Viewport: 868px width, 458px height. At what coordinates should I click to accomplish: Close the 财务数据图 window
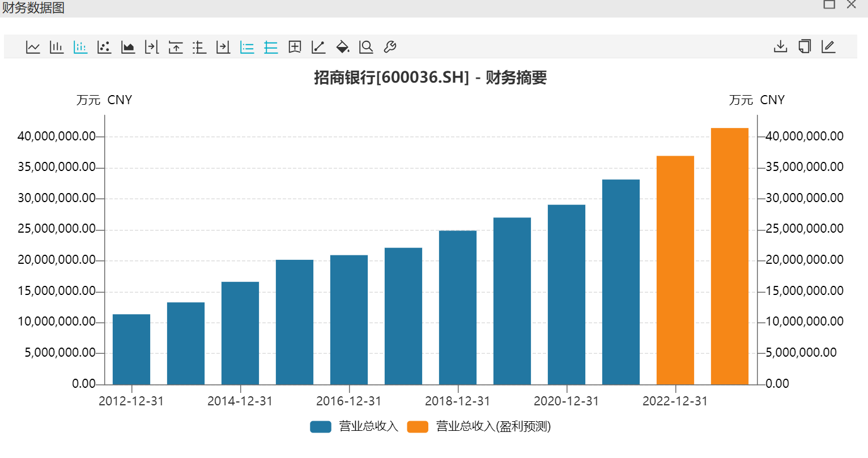click(x=851, y=5)
